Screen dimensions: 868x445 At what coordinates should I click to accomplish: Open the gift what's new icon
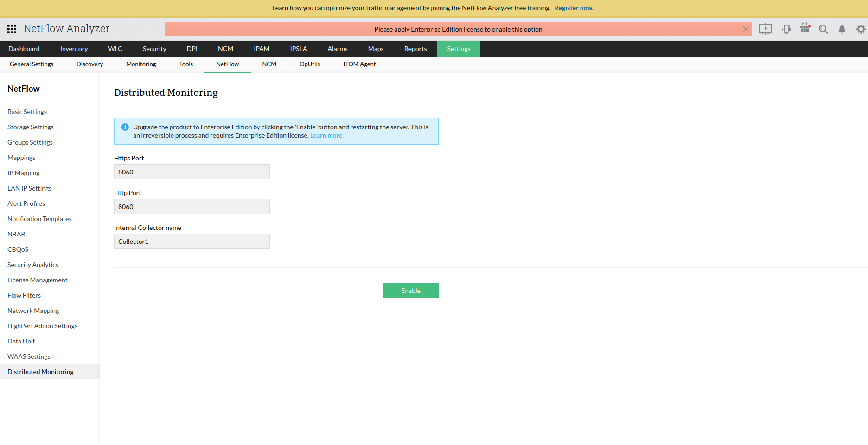pyautogui.click(x=805, y=28)
